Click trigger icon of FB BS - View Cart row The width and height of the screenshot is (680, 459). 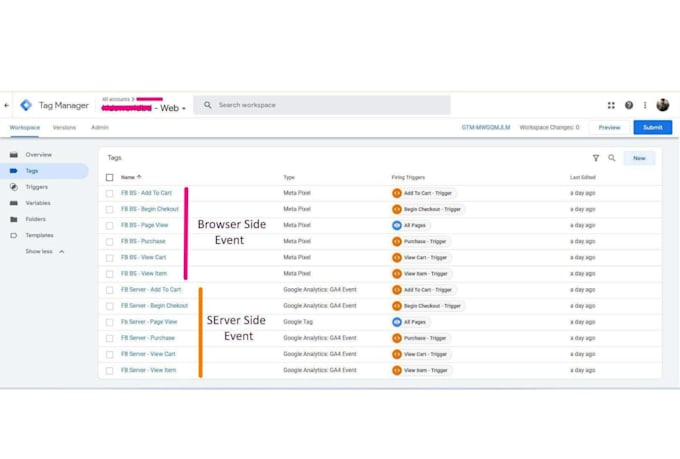pyautogui.click(x=397, y=257)
